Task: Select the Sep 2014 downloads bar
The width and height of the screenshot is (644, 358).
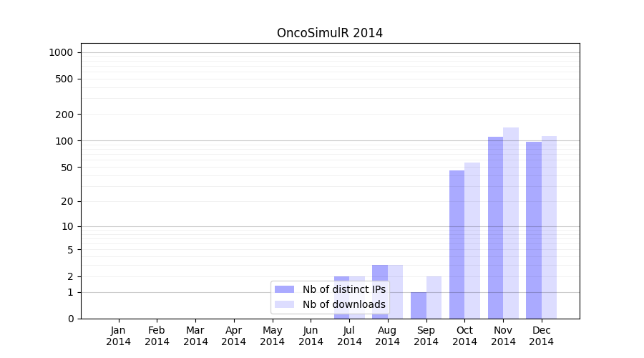Action: coord(434,297)
